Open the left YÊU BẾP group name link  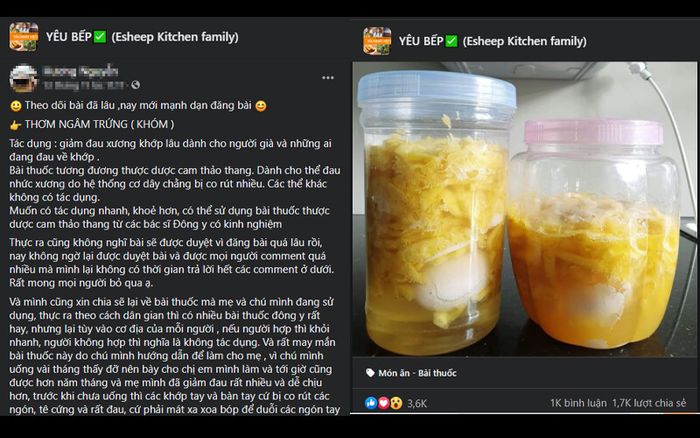click(x=69, y=37)
